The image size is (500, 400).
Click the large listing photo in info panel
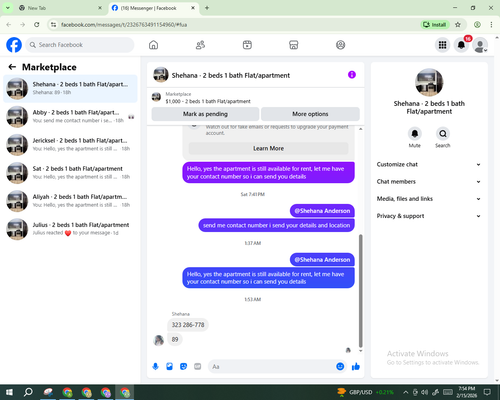tap(429, 83)
